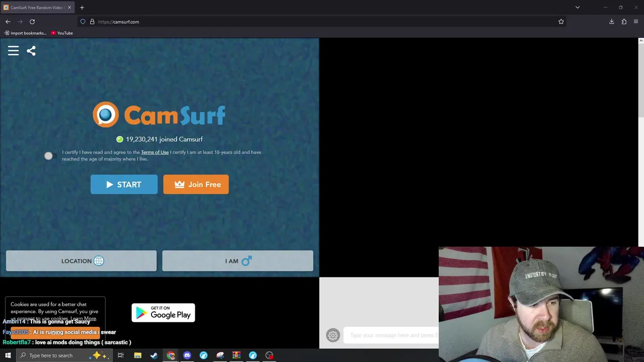Image resolution: width=644 pixels, height=362 pixels.
Task: Open Import bookmarks toolbar item
Action: (25, 33)
